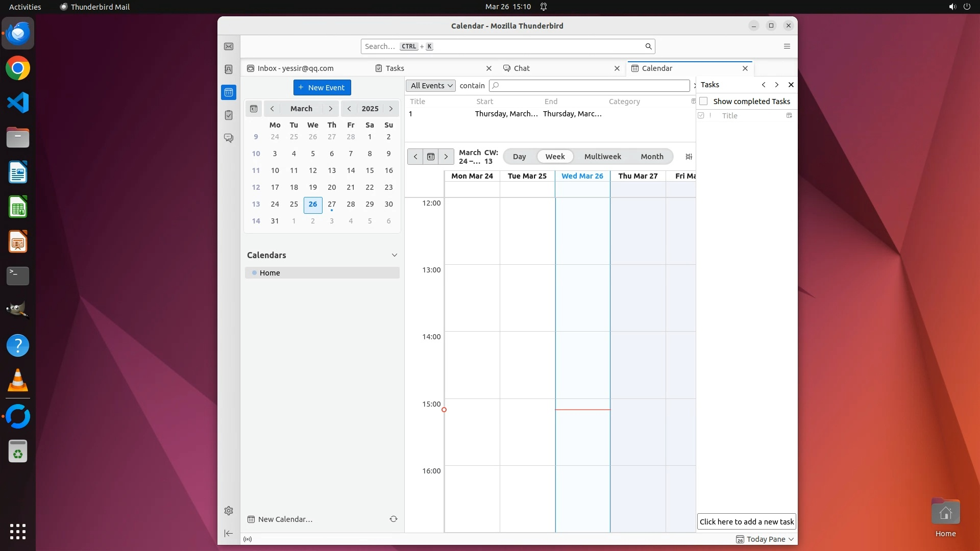Open the Chat space icon
This screenshot has width=980, height=551.
click(229, 138)
